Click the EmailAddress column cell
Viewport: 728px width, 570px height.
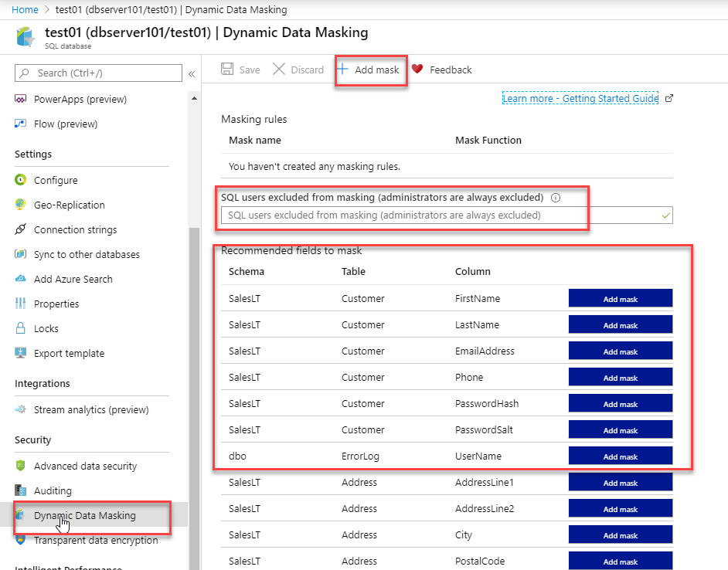[x=485, y=351]
